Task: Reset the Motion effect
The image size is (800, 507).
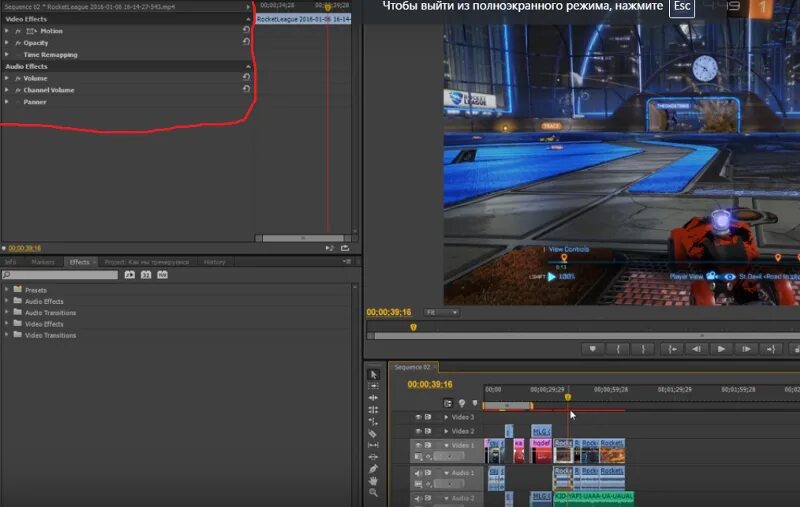Action: pos(246,30)
